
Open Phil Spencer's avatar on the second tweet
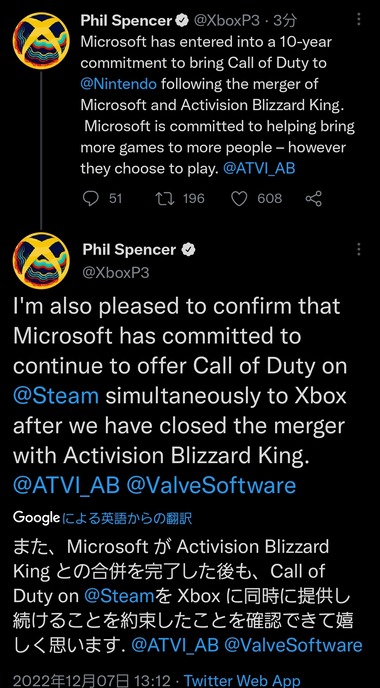coord(41,261)
